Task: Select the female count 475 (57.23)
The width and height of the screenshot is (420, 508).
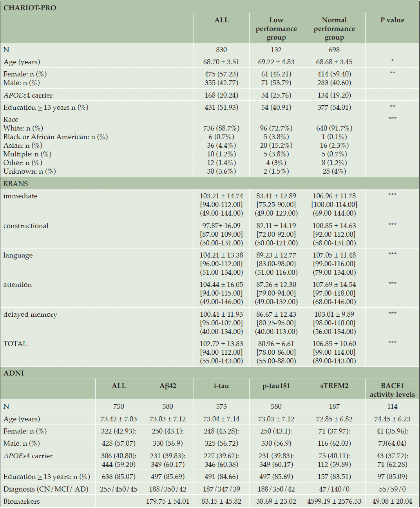Action: click(x=221, y=74)
